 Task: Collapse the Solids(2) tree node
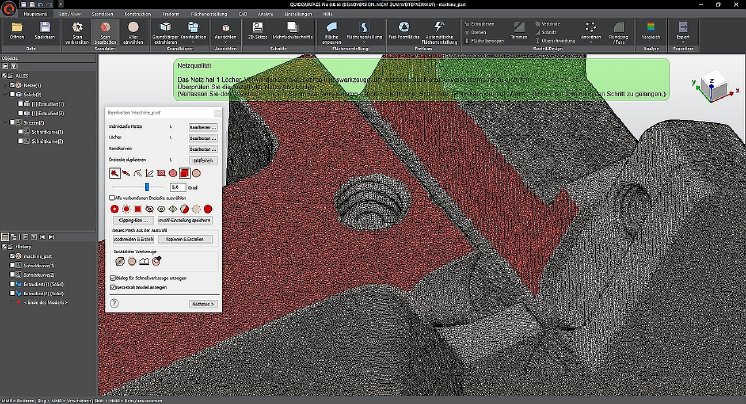coord(7,94)
